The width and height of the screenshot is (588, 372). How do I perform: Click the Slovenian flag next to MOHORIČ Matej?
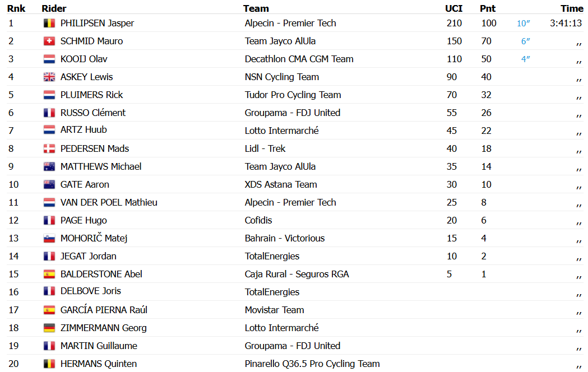click(x=49, y=238)
